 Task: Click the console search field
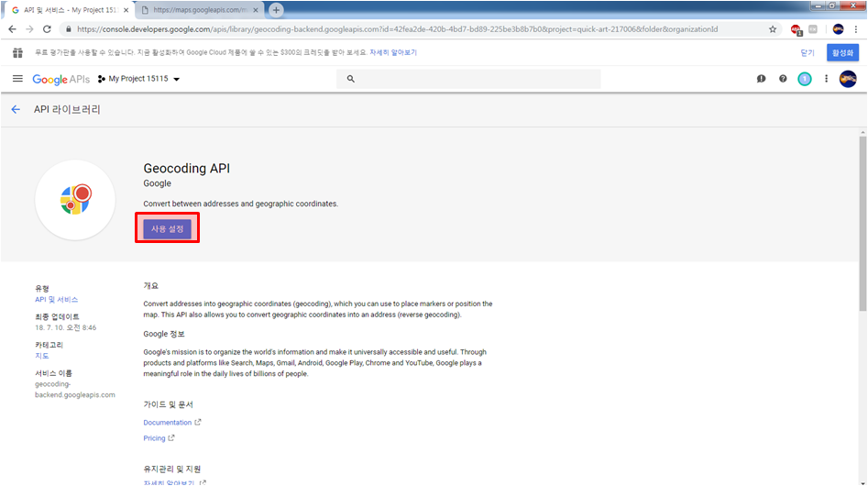pyautogui.click(x=468, y=79)
